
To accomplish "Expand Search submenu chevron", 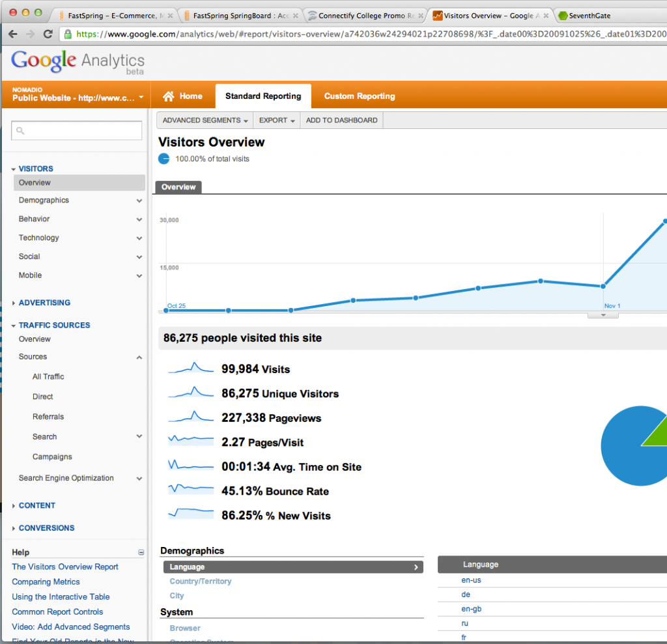I will tap(139, 436).
